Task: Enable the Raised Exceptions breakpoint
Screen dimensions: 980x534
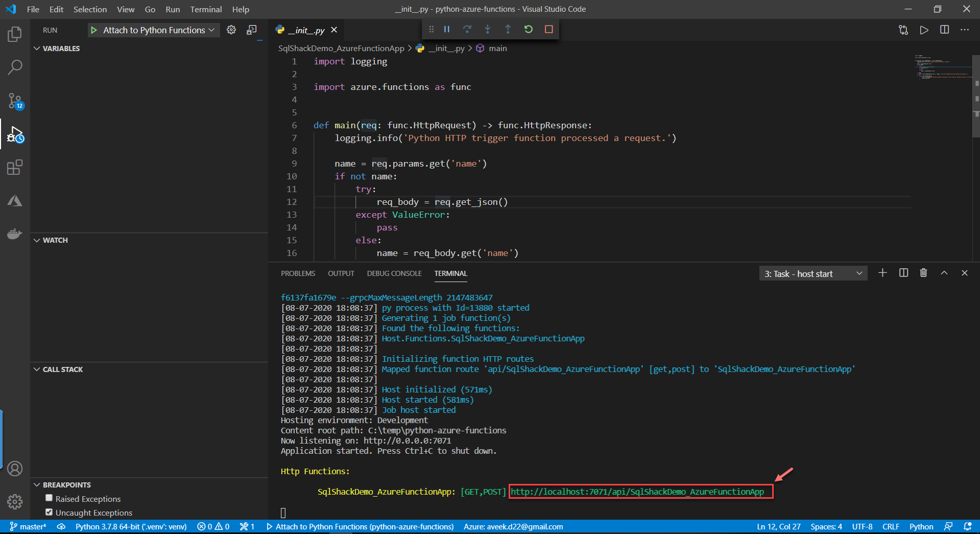Action: 49,498
